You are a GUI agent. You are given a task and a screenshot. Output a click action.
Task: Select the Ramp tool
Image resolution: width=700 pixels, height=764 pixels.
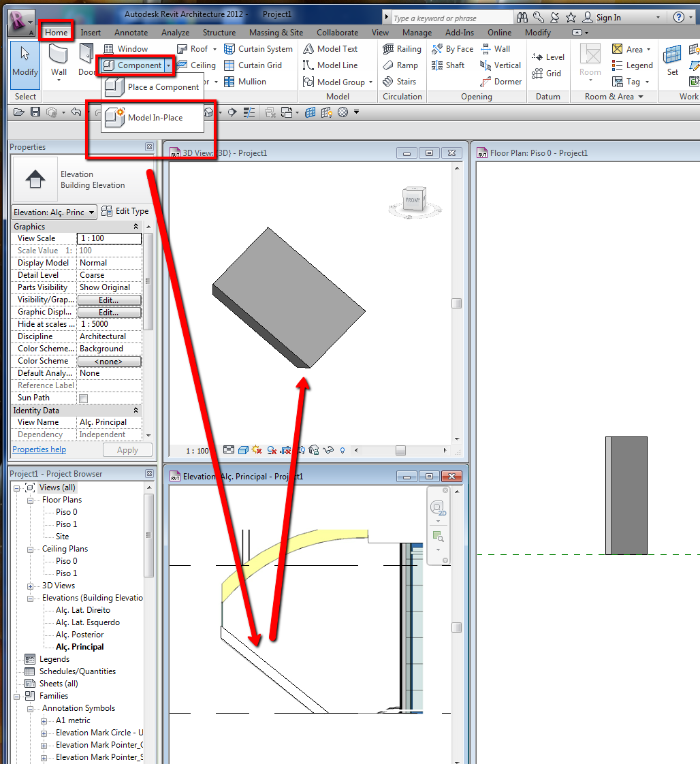[400, 65]
